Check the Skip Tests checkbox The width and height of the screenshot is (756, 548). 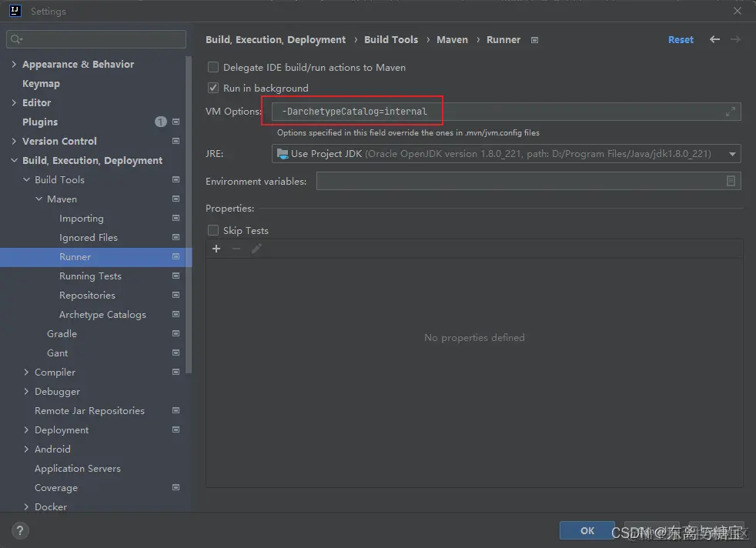click(x=213, y=230)
